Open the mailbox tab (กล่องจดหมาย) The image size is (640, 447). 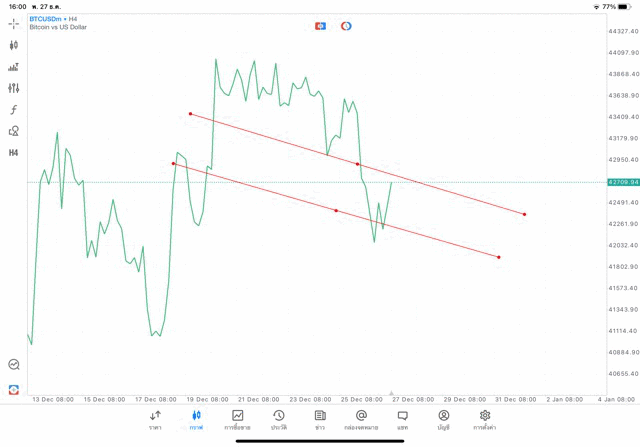click(361, 419)
